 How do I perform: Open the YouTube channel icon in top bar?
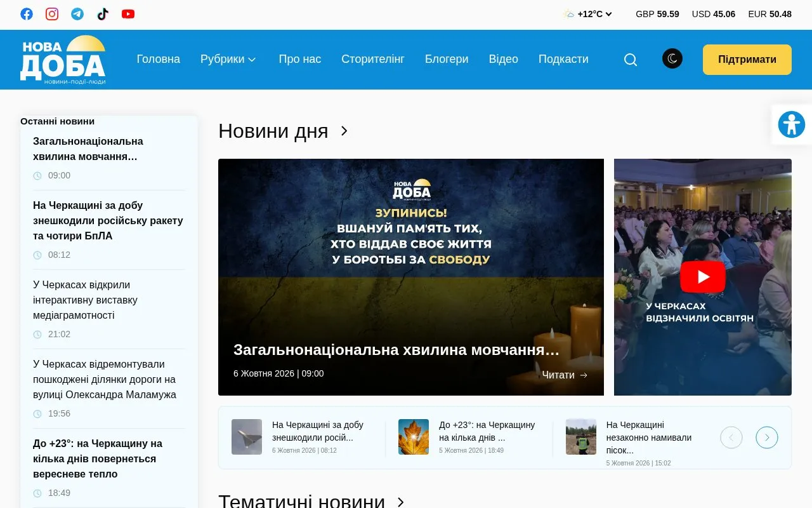[128, 14]
